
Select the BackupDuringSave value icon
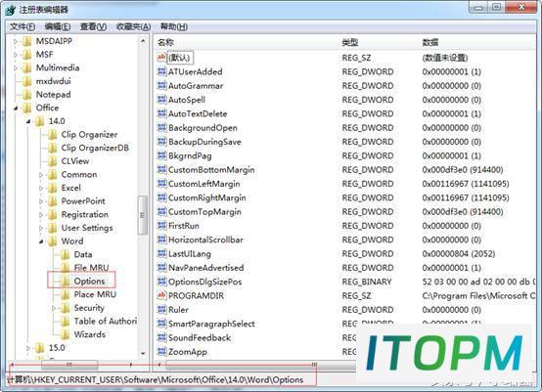(x=161, y=142)
